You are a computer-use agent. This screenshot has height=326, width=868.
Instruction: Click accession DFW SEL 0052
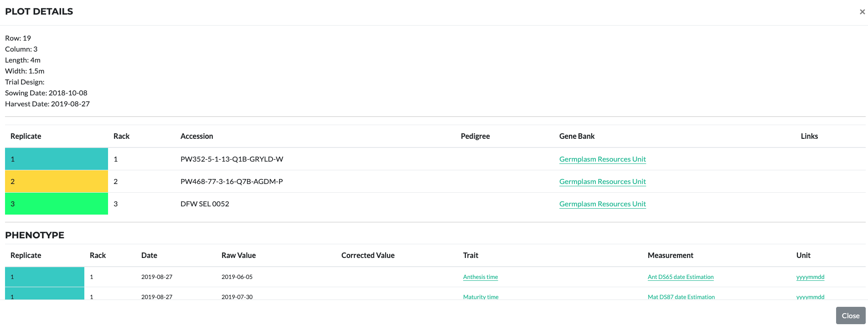point(205,204)
